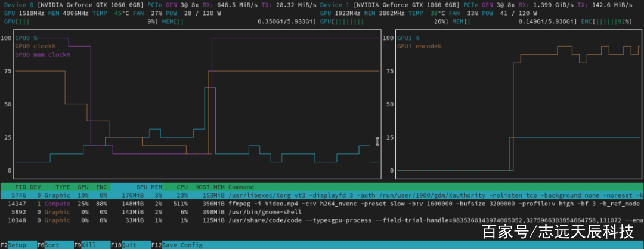Click the '23%' CPU value in Xorg row
Image resolution: width=644 pixels, height=249 pixels.
pyautogui.click(x=182, y=195)
